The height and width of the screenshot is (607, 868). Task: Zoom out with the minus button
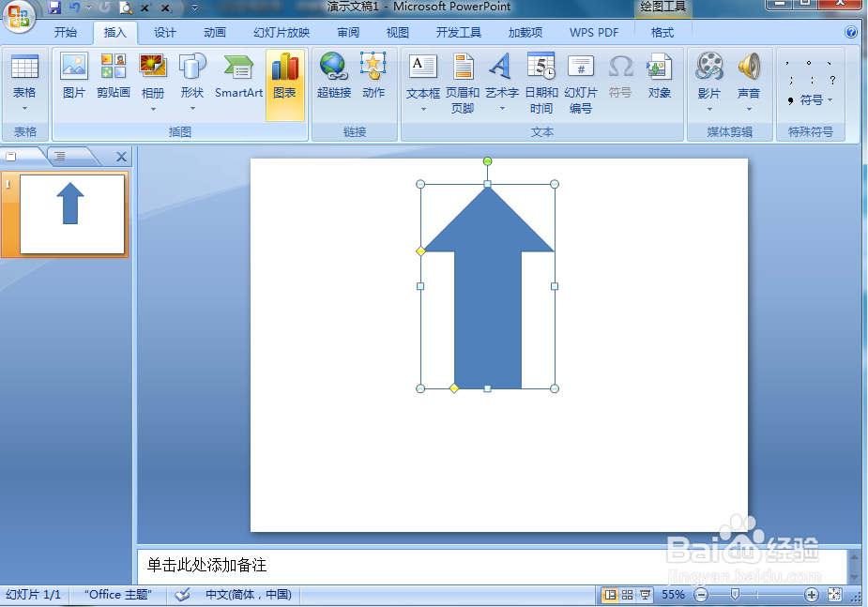(x=701, y=595)
